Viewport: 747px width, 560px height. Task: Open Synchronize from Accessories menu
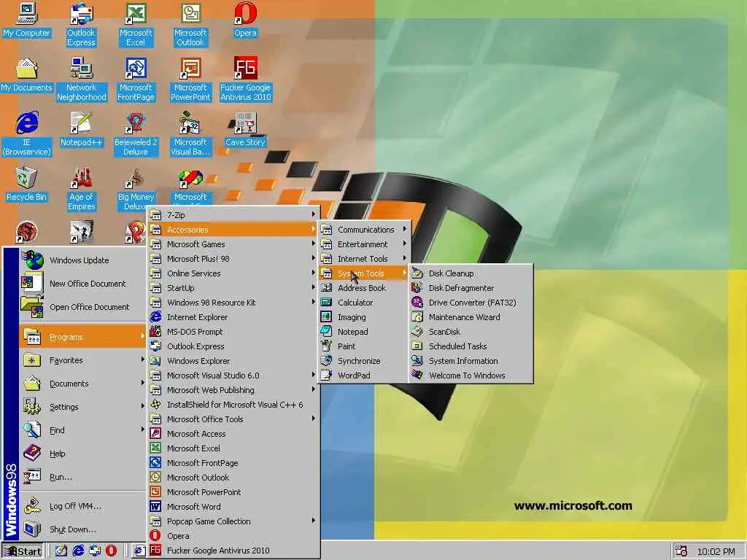point(365,360)
